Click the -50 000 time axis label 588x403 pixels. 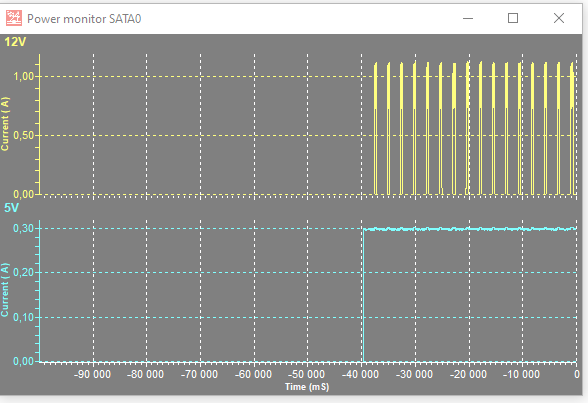pyautogui.click(x=306, y=374)
